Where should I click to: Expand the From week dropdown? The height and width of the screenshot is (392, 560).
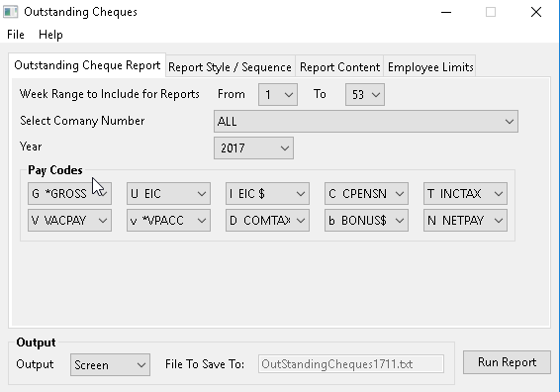point(278,95)
